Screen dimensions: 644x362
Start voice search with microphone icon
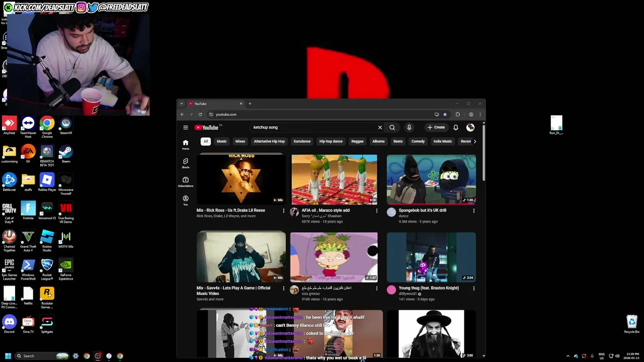click(409, 128)
